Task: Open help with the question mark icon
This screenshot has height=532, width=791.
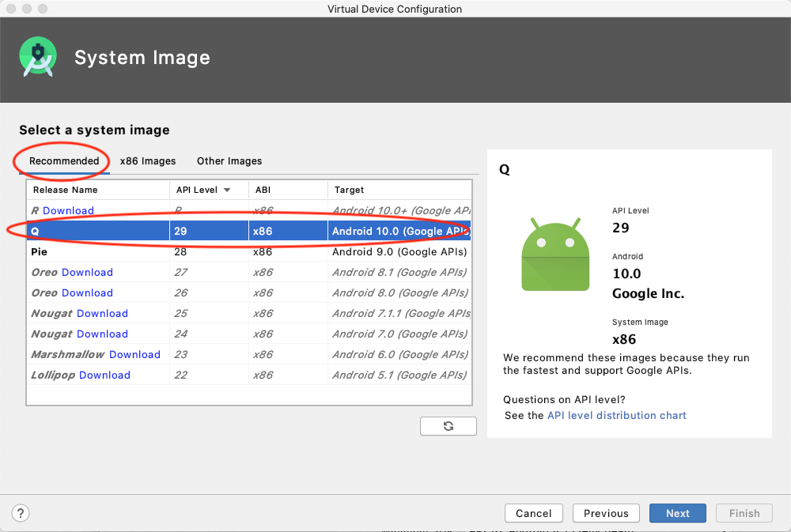Action: pos(21,513)
